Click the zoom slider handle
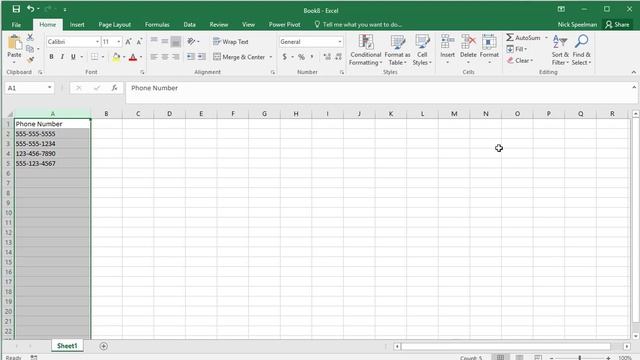The height and width of the screenshot is (360, 640). [579, 358]
